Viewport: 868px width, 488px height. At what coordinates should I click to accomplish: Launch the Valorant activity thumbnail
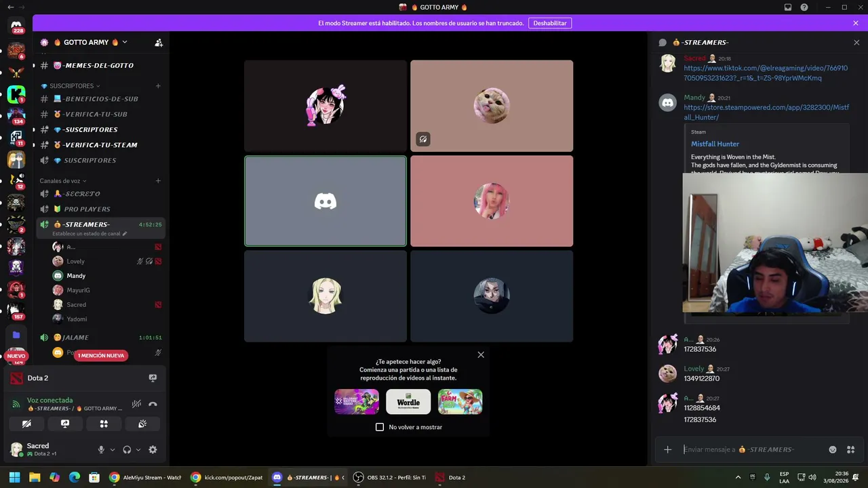click(357, 402)
